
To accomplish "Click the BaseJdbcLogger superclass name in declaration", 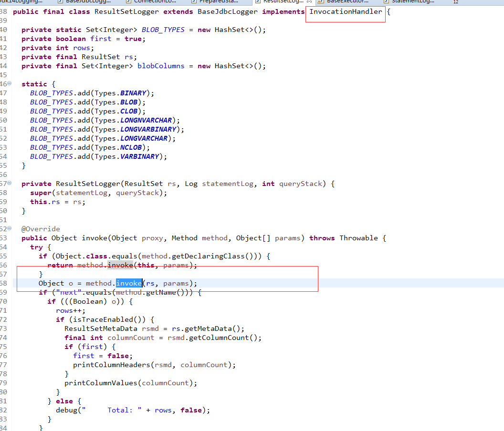I will point(227,11).
